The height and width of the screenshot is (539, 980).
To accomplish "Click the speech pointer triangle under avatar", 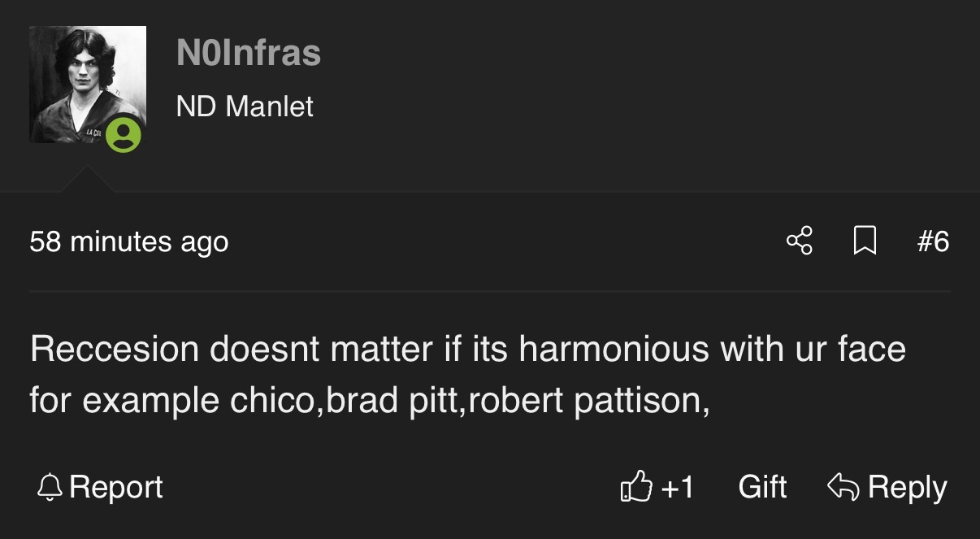I will click(87, 179).
